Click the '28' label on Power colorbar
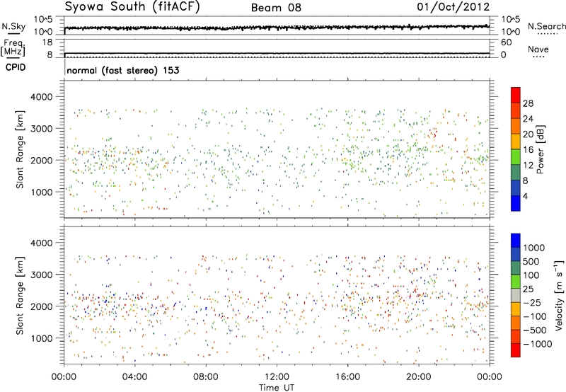Viewport: 566px width, 392px height. [x=528, y=103]
